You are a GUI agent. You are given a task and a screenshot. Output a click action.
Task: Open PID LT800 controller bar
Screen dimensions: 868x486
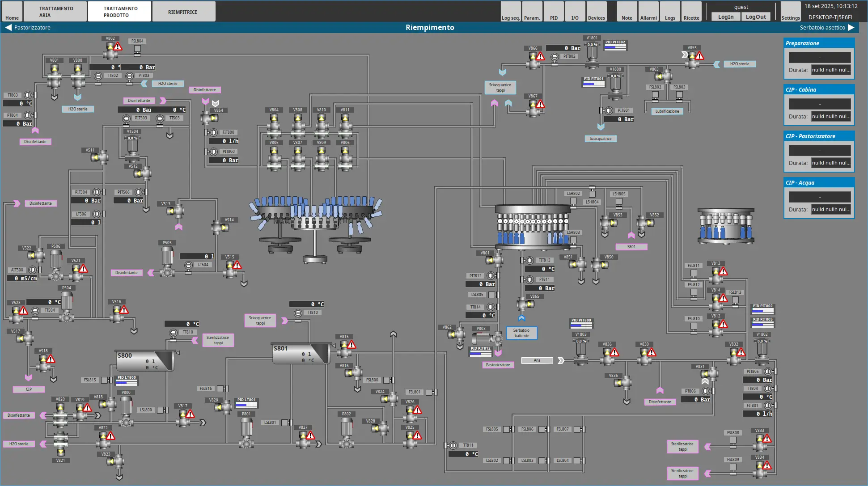click(127, 380)
